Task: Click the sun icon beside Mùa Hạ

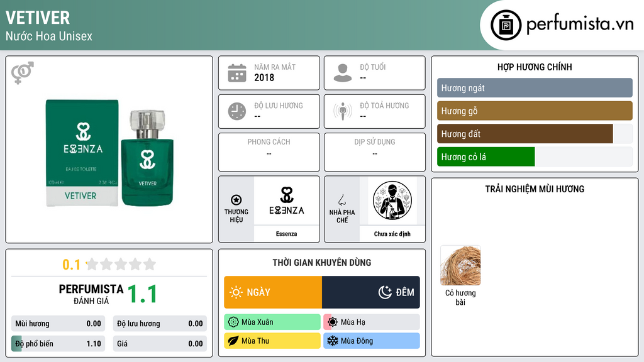Action: [333, 322]
